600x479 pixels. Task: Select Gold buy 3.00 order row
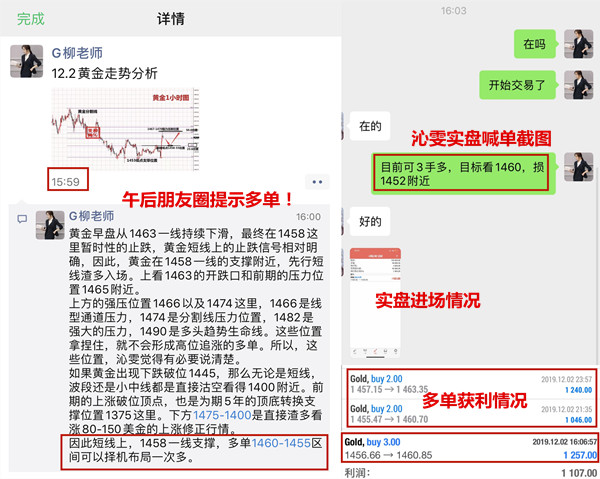pos(470,448)
